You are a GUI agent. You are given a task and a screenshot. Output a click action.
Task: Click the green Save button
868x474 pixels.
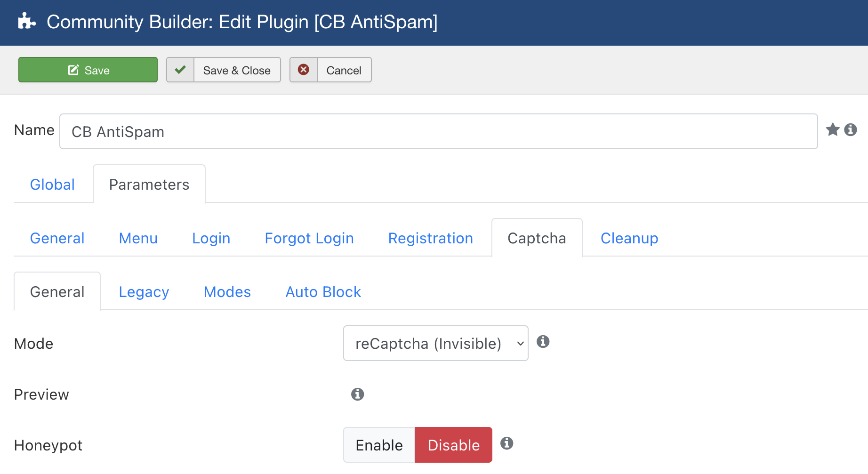pos(88,70)
